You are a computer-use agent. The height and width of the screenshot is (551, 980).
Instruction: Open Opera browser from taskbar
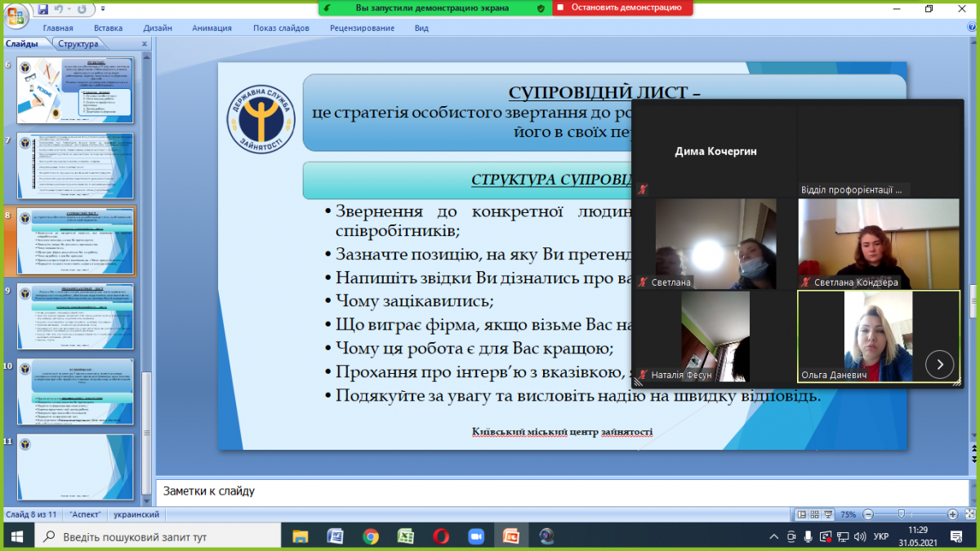point(440,536)
